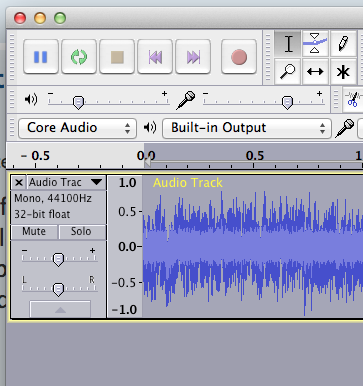Viewport: 363px width, 386px height.
Task: Click the yellow Audio Track label in waveform
Action: tap(188, 183)
